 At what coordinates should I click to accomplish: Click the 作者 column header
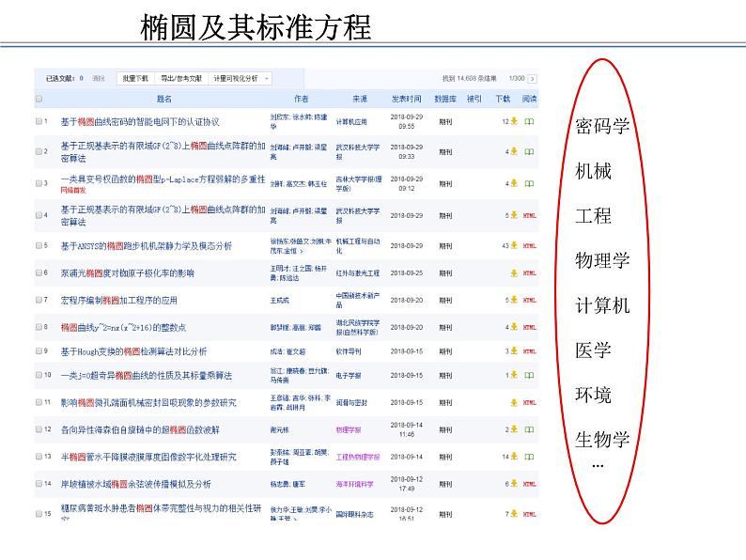pyautogui.click(x=301, y=99)
